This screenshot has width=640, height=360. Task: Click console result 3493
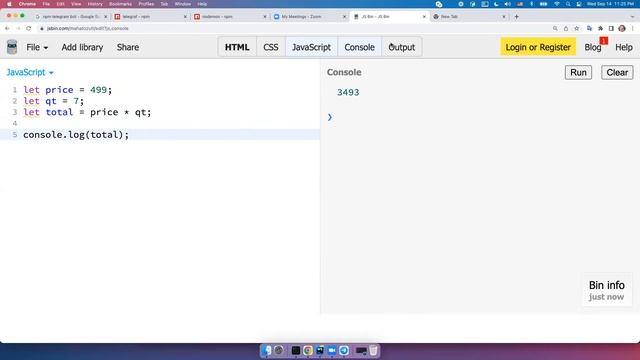348,92
